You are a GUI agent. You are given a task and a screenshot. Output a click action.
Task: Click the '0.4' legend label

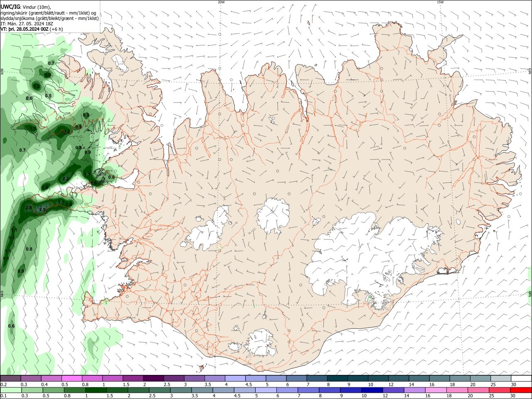[x=44, y=384]
